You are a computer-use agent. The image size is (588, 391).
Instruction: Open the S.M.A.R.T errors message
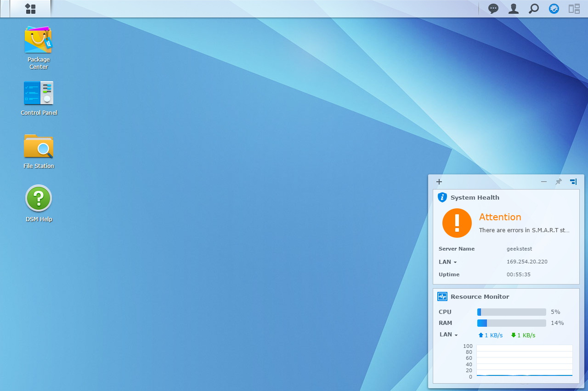point(524,230)
